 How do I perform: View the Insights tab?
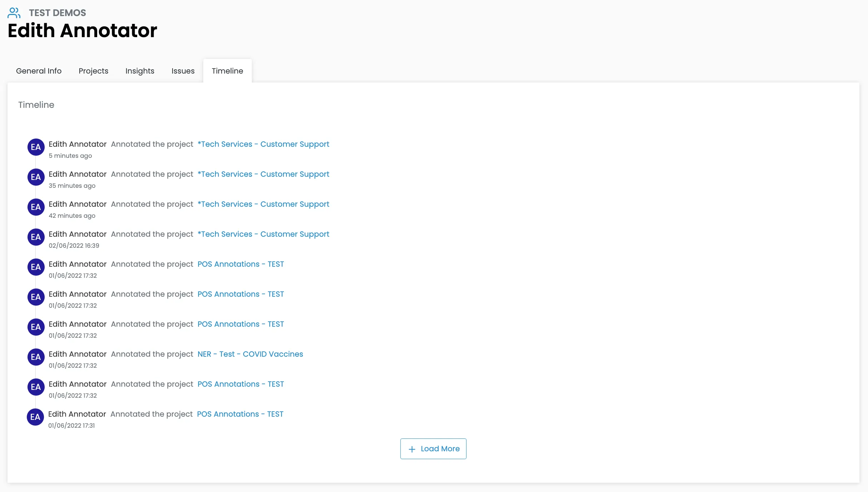pos(140,71)
